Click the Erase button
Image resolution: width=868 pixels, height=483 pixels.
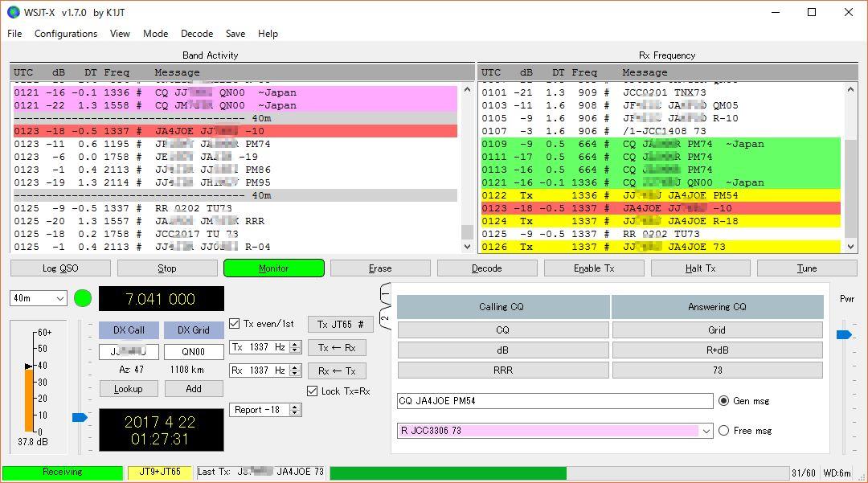click(x=380, y=268)
